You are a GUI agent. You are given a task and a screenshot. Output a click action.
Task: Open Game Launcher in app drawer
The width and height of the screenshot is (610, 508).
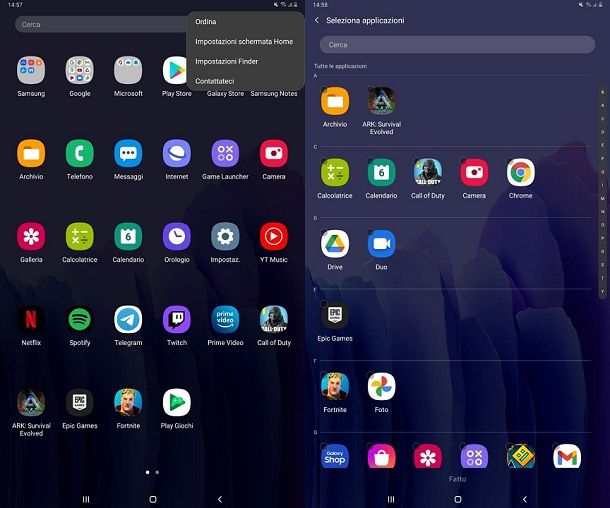(x=225, y=154)
